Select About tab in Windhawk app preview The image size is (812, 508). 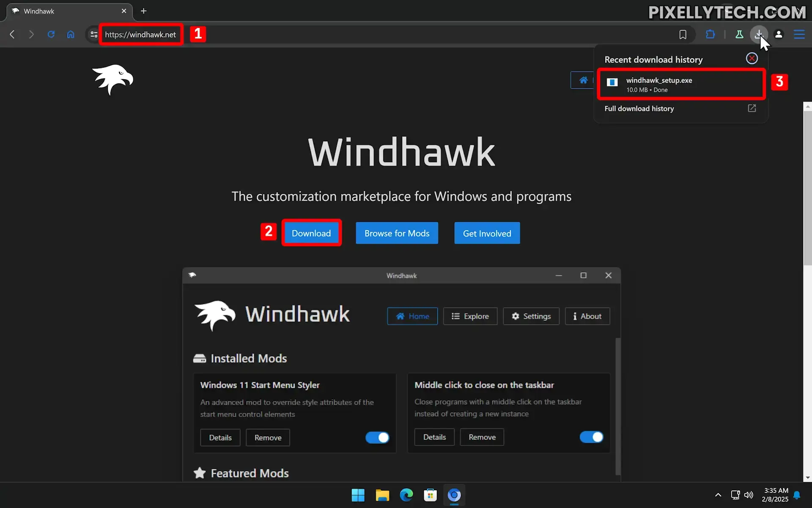tap(587, 316)
